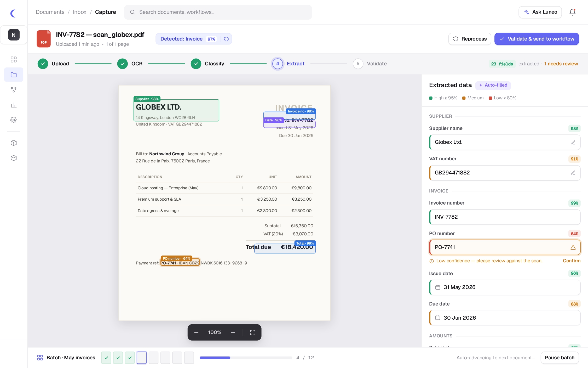
Task: Click the Reprocess button
Action: [x=470, y=39]
